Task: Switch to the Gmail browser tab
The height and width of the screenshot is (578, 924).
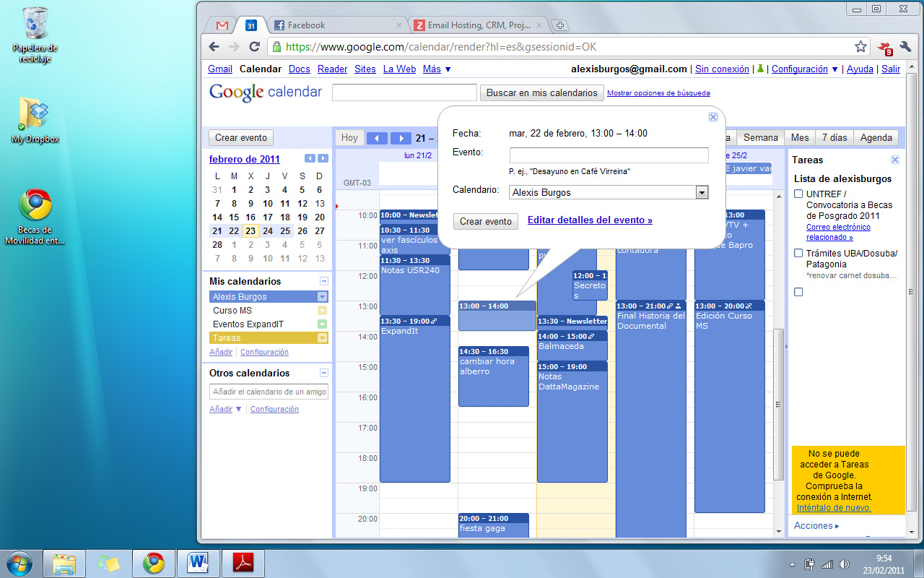Action: (222, 25)
